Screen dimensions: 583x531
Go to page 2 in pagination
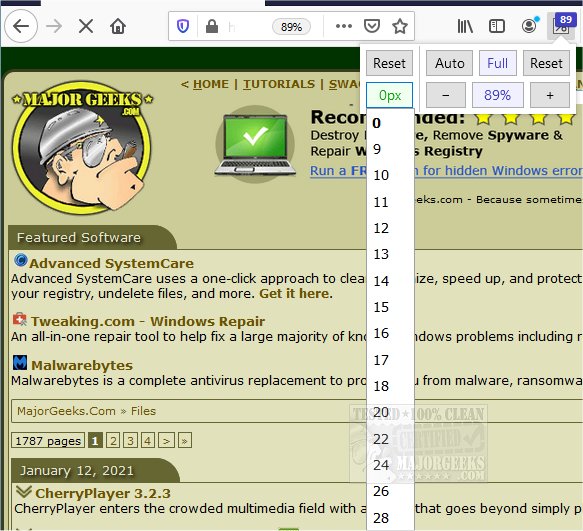(x=113, y=441)
